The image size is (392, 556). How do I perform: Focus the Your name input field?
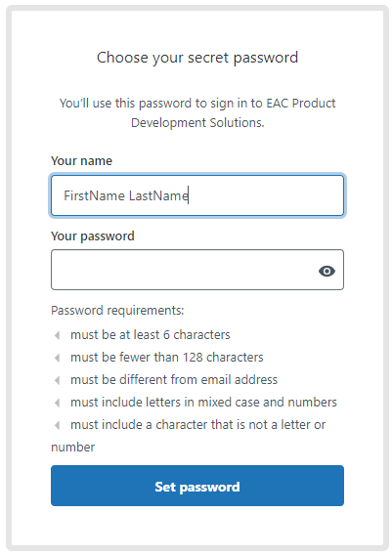coord(197,195)
